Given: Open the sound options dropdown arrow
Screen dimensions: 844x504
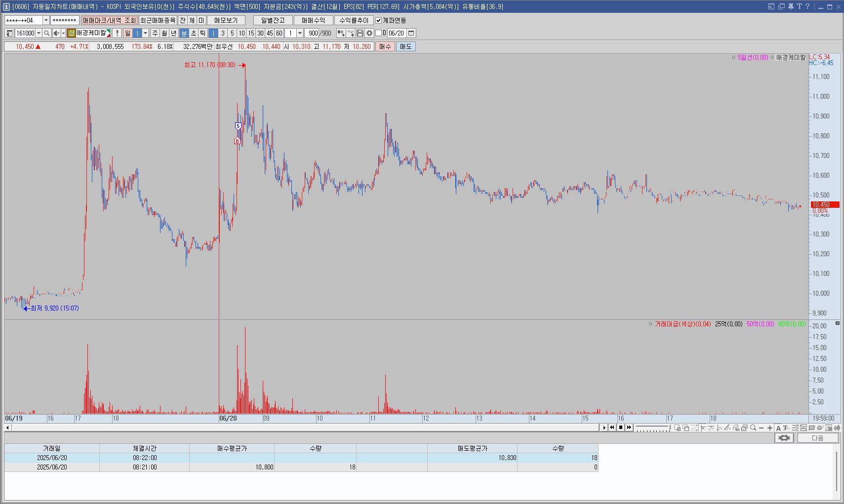Looking at the screenshot, I should 63,33.
